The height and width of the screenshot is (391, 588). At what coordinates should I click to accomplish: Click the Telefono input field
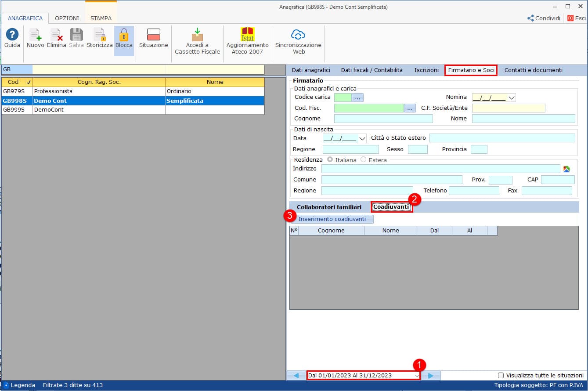click(474, 191)
